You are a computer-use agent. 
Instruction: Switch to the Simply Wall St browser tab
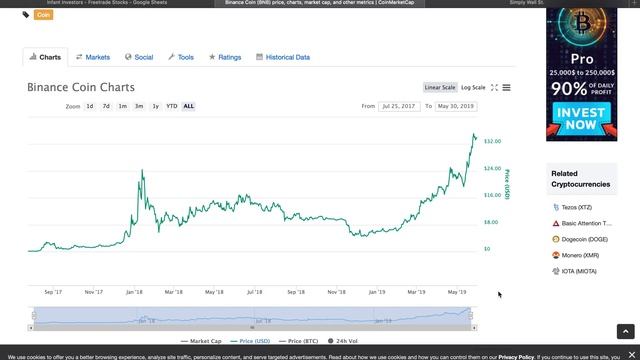point(527,3)
